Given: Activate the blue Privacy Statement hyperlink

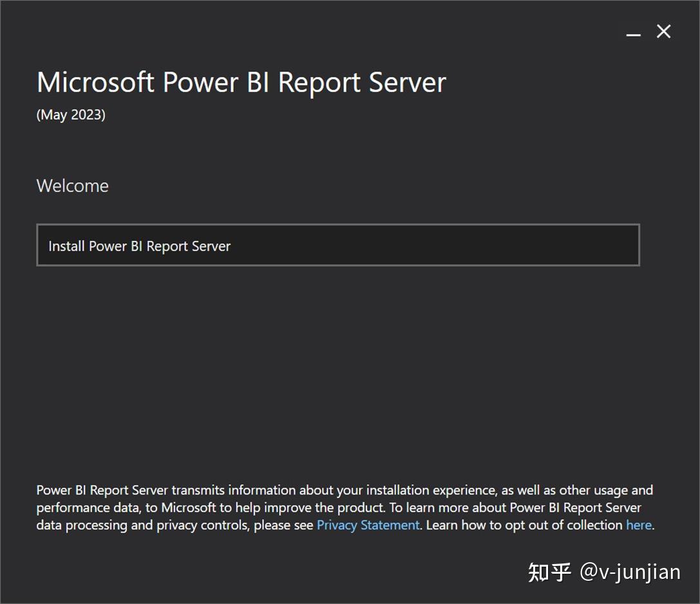Looking at the screenshot, I should (x=367, y=525).
